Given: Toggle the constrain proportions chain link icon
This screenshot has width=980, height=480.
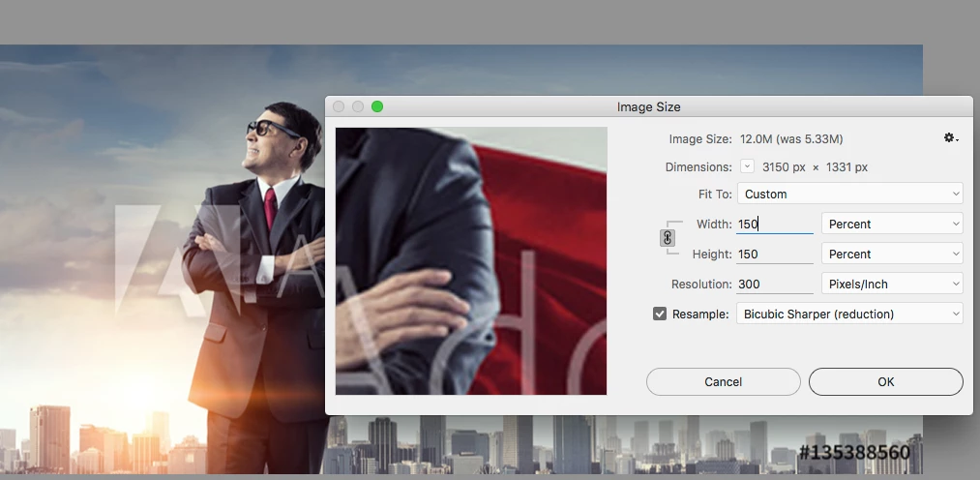Looking at the screenshot, I should coord(668,238).
